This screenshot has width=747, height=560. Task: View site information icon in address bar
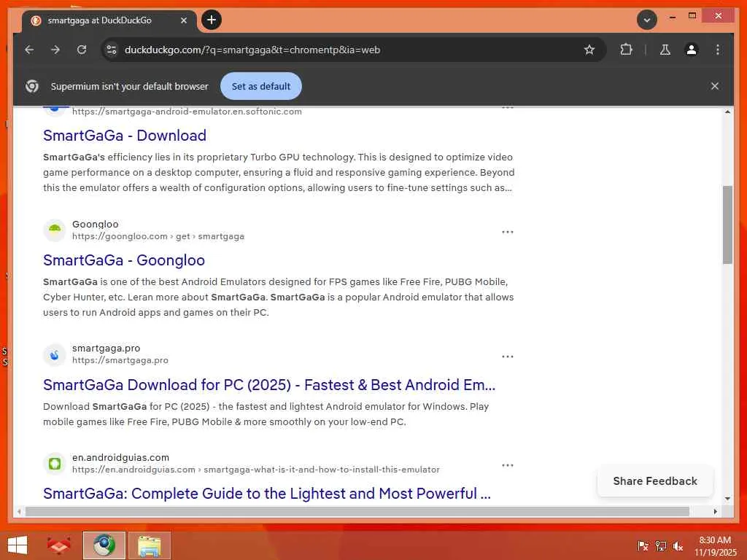pos(112,50)
